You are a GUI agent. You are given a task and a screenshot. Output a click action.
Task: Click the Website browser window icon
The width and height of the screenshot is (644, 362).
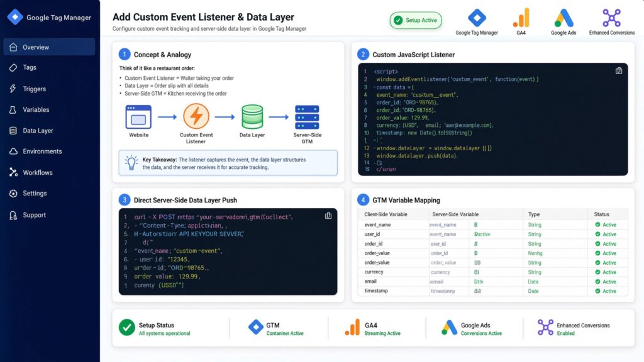point(138,117)
